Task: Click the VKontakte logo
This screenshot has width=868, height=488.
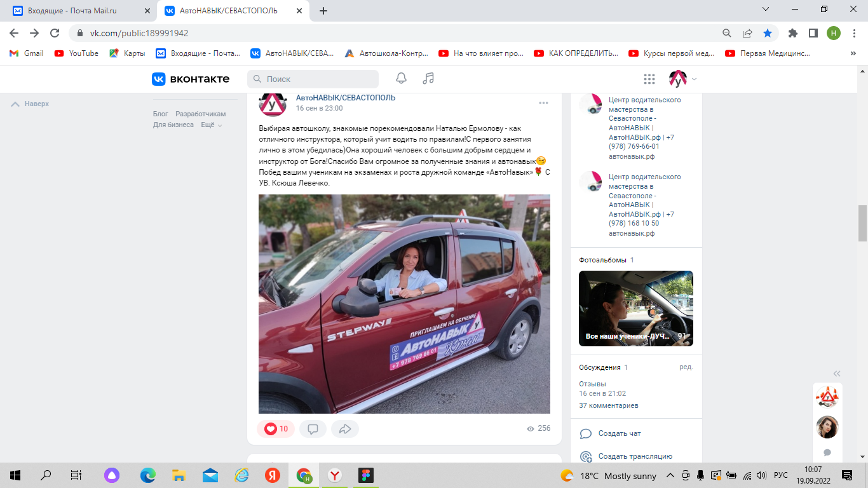Action: click(x=191, y=79)
